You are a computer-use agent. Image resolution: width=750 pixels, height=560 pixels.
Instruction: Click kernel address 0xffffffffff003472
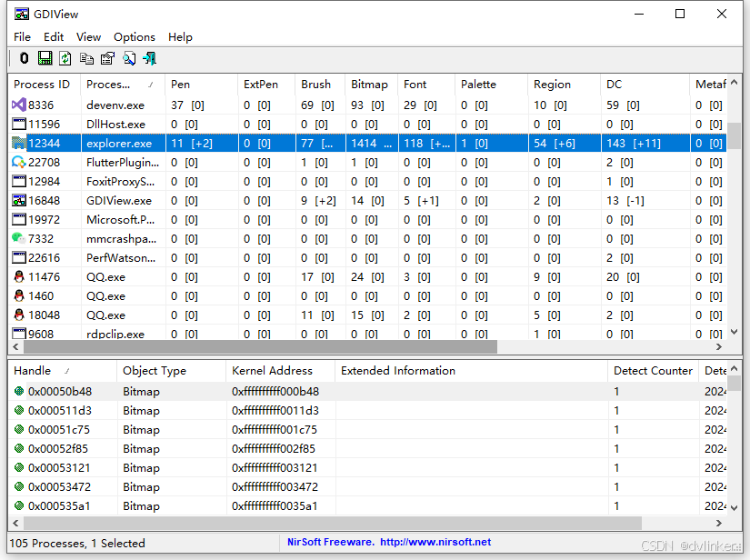click(275, 487)
